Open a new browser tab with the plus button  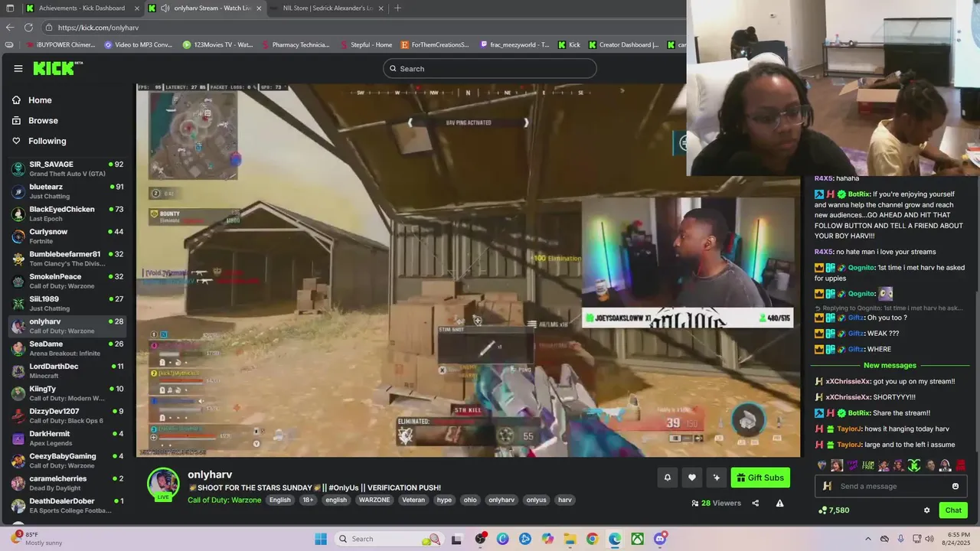[397, 8]
